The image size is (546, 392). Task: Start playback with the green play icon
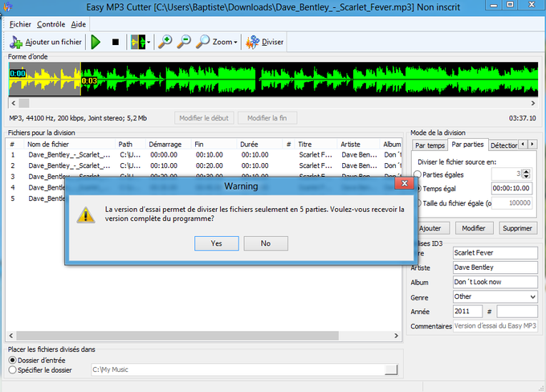[96, 42]
